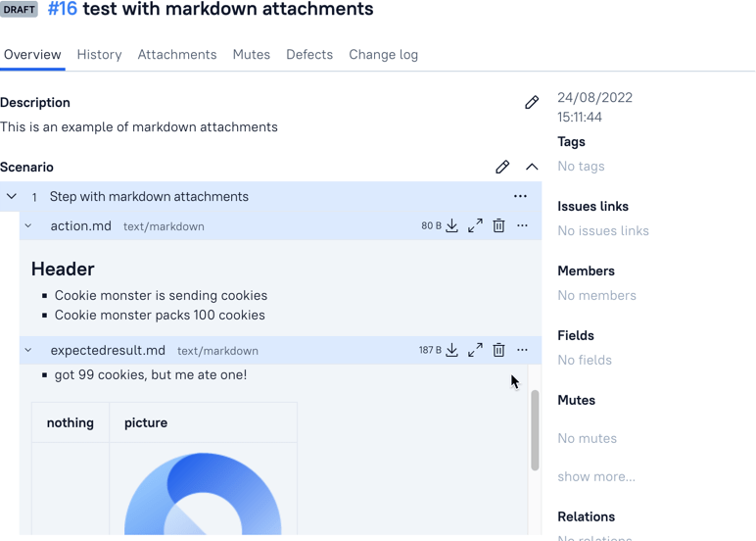Open the Attachments tab

[x=177, y=55]
